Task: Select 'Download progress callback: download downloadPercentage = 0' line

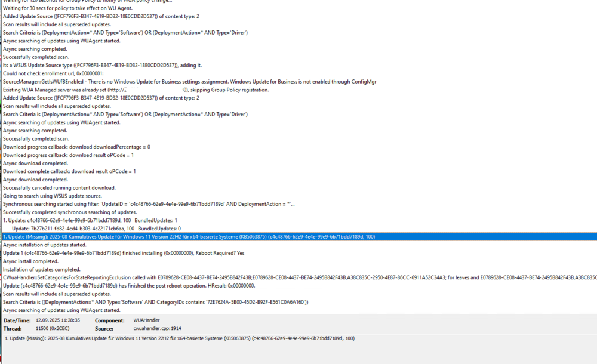Action: click(x=76, y=147)
